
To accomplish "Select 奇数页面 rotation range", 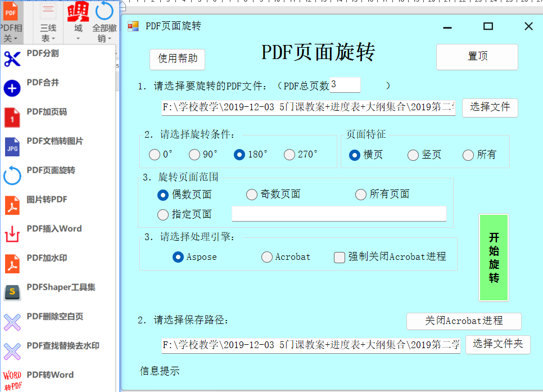I will (273, 194).
